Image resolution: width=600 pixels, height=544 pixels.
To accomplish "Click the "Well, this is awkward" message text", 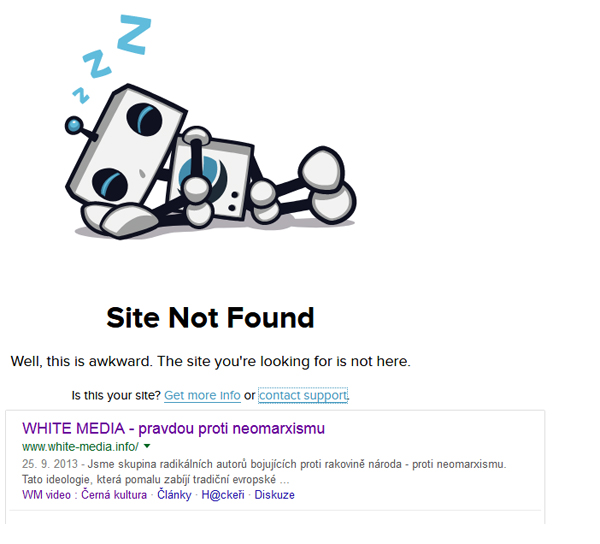I will click(210, 362).
